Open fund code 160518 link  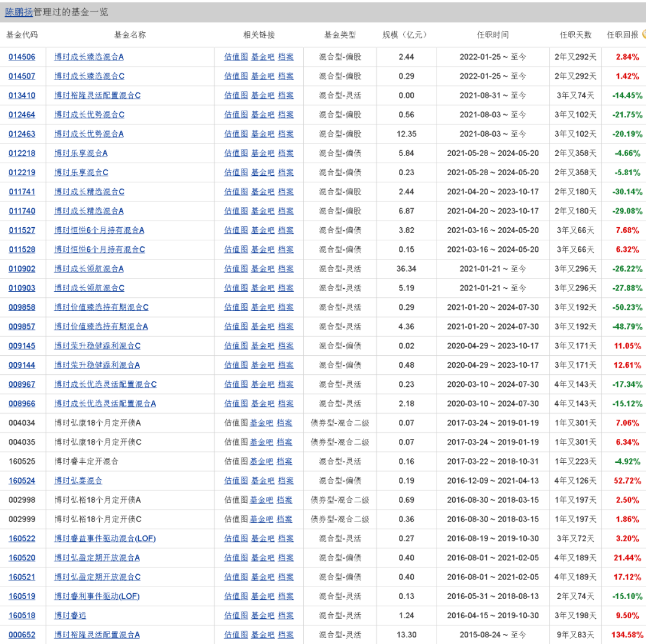[22, 615]
